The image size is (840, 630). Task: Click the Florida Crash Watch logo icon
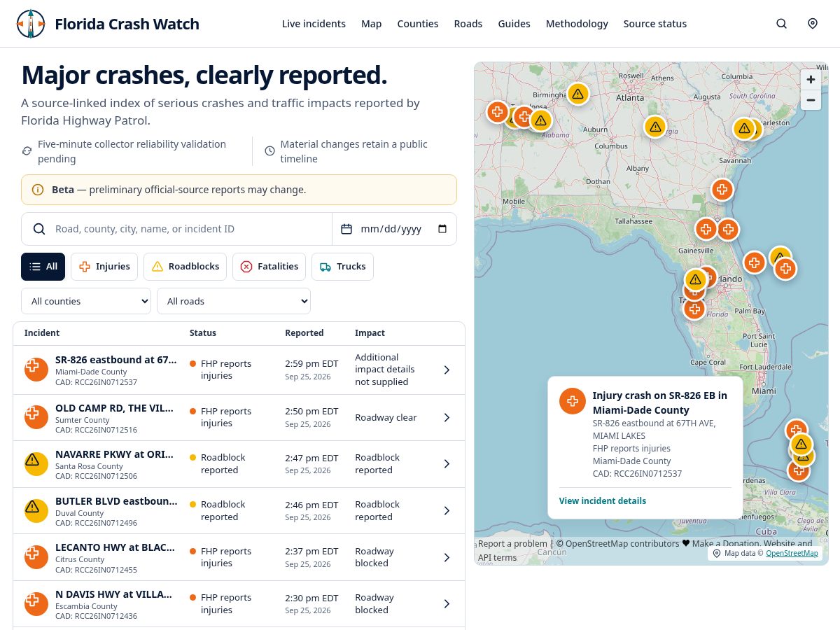(30, 24)
